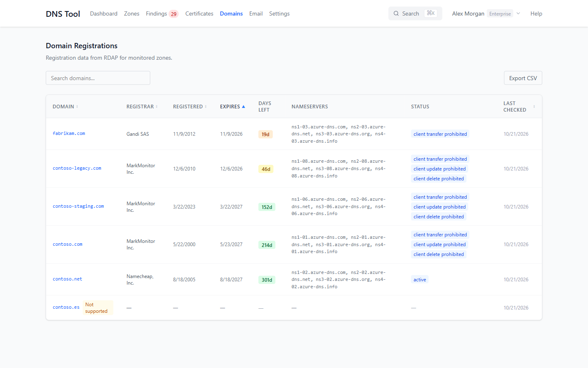588x368 pixels.
Task: Click the Enterprise plan badge
Action: point(500,14)
